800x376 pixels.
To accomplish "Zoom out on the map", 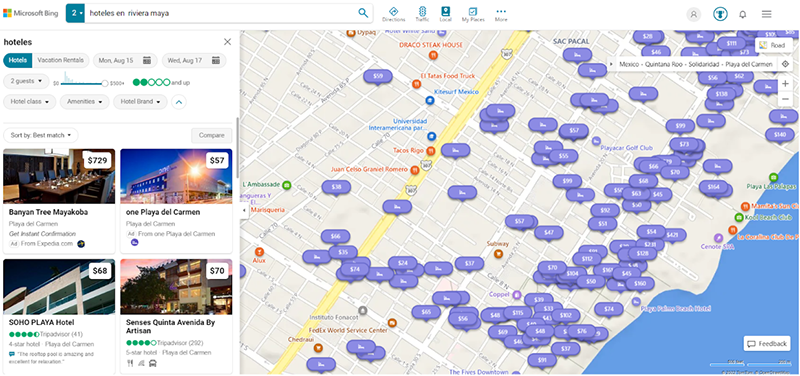I will point(785,98).
